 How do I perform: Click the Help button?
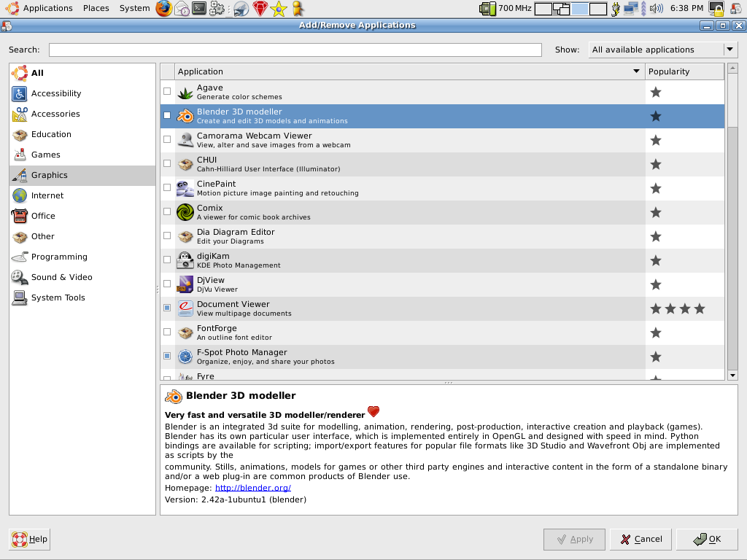pos(29,539)
